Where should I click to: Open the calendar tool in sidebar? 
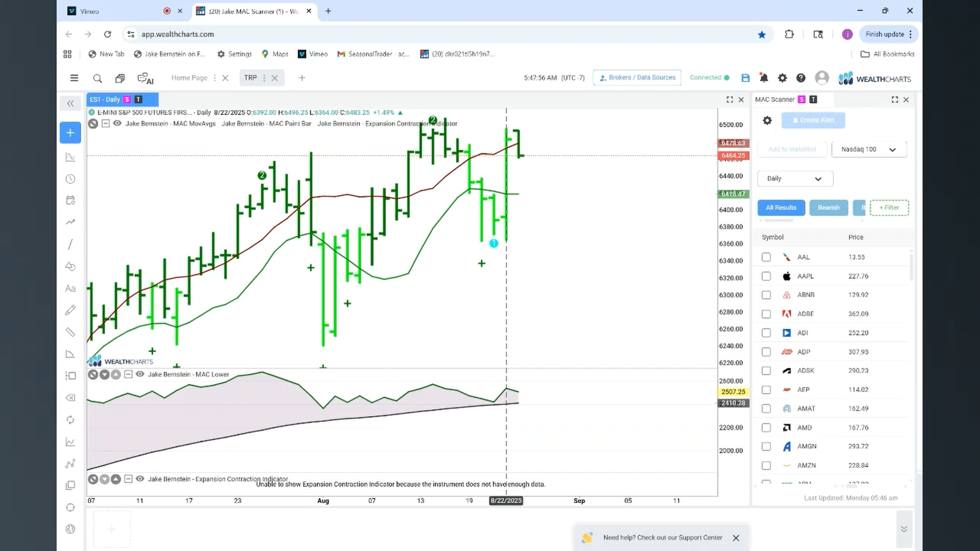(70, 201)
